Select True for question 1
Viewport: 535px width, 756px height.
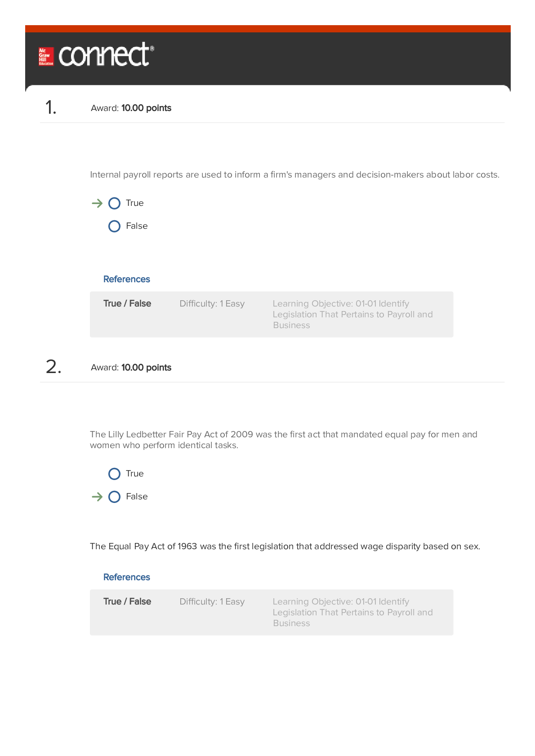tap(114, 203)
